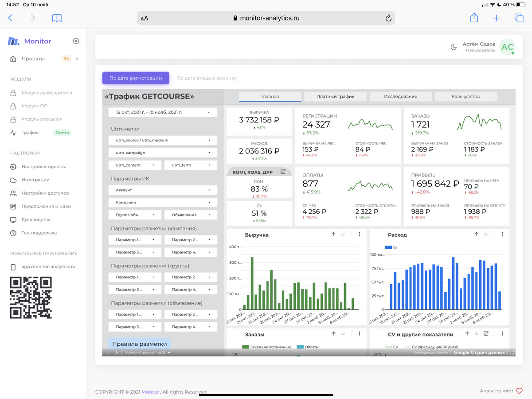Open more options on Заказы chart
532x399 pixels.
(359, 333)
